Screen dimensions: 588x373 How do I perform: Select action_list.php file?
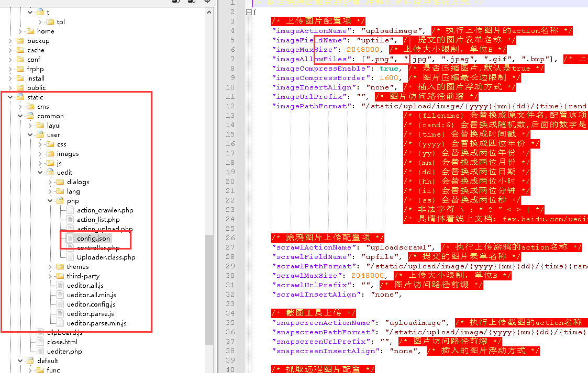point(98,219)
